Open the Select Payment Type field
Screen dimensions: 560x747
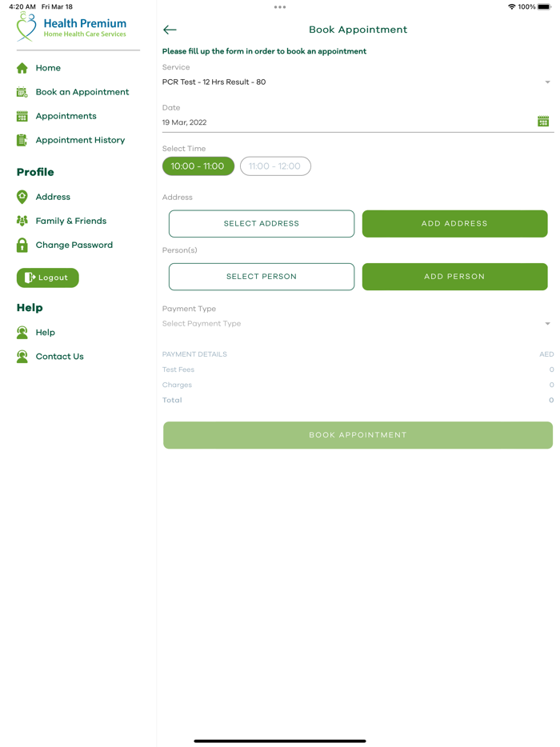point(358,323)
